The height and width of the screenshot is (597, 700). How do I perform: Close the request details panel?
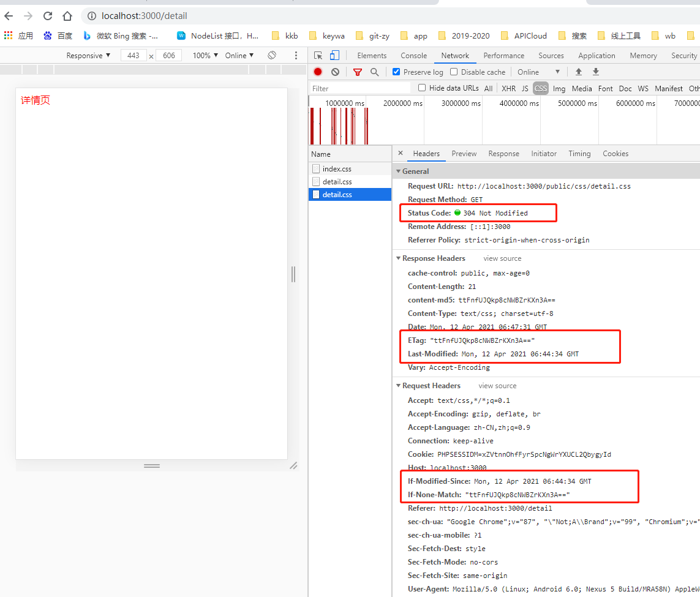point(401,154)
